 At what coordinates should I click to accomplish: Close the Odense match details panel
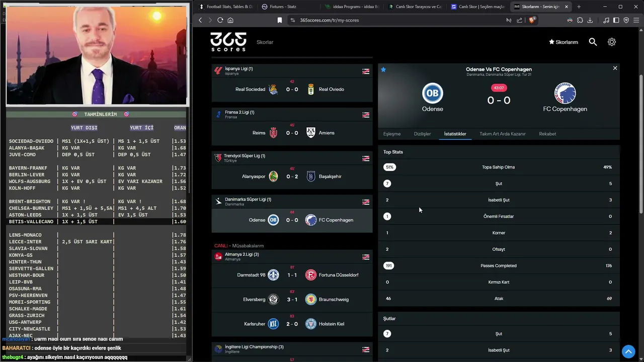[x=615, y=68]
